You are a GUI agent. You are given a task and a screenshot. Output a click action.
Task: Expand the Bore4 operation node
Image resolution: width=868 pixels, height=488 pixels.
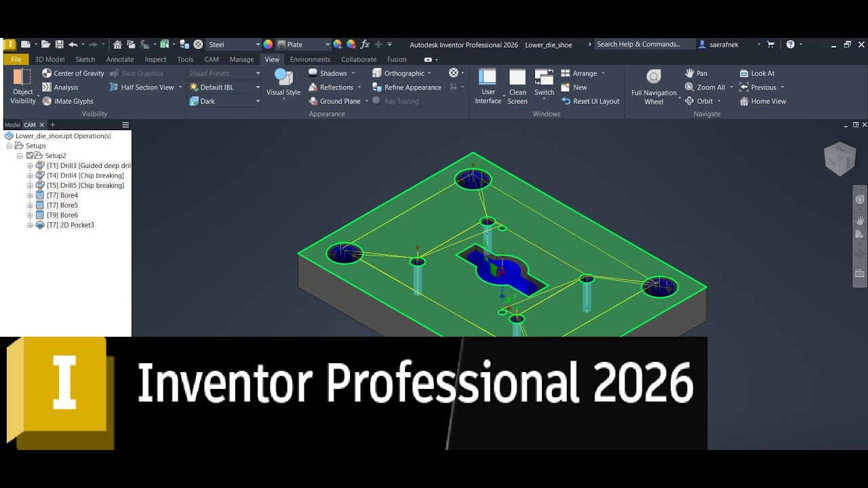coord(30,196)
